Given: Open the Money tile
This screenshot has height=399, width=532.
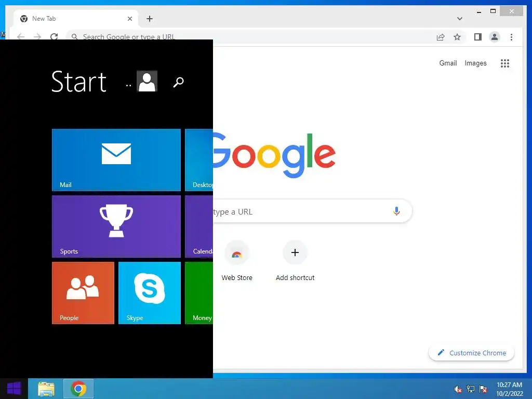Looking at the screenshot, I should [199, 293].
